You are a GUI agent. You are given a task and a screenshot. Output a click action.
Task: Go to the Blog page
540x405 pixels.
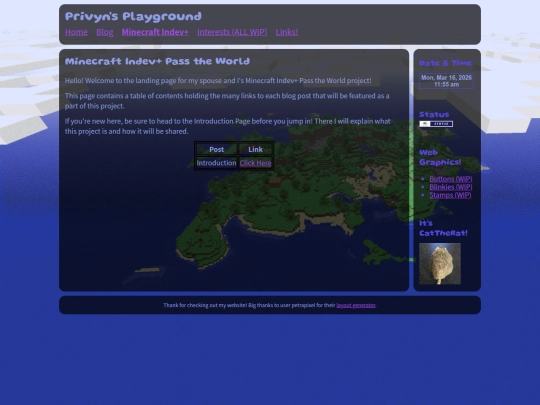[x=105, y=32]
